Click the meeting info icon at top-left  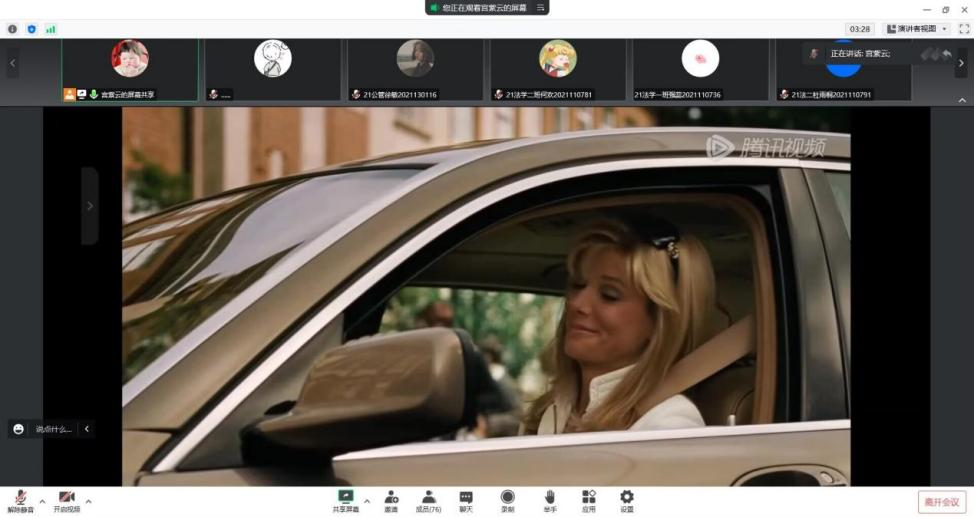coord(13,29)
